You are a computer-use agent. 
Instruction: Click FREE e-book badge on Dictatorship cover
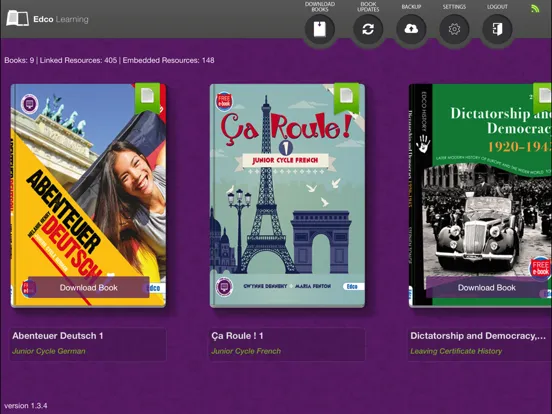coord(541,268)
